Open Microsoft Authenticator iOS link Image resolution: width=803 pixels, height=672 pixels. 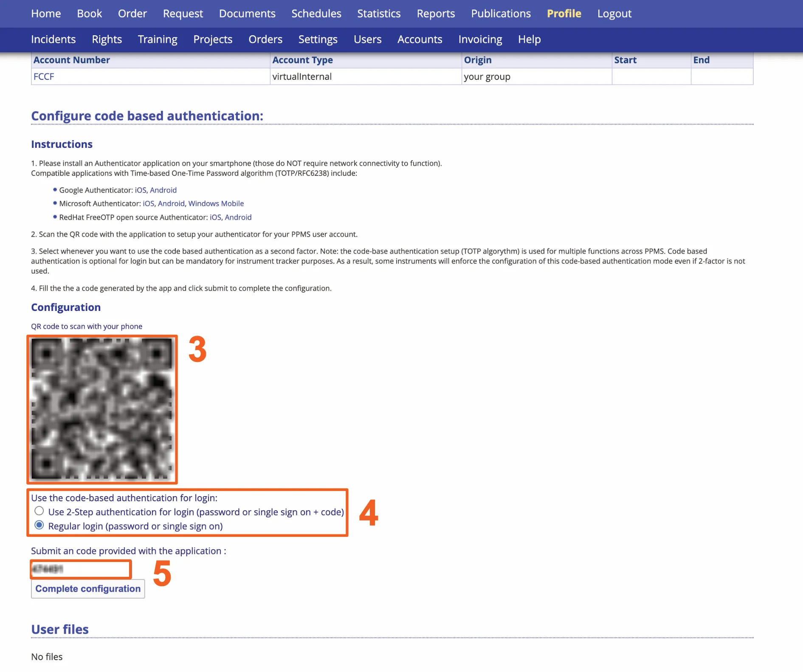click(x=148, y=204)
